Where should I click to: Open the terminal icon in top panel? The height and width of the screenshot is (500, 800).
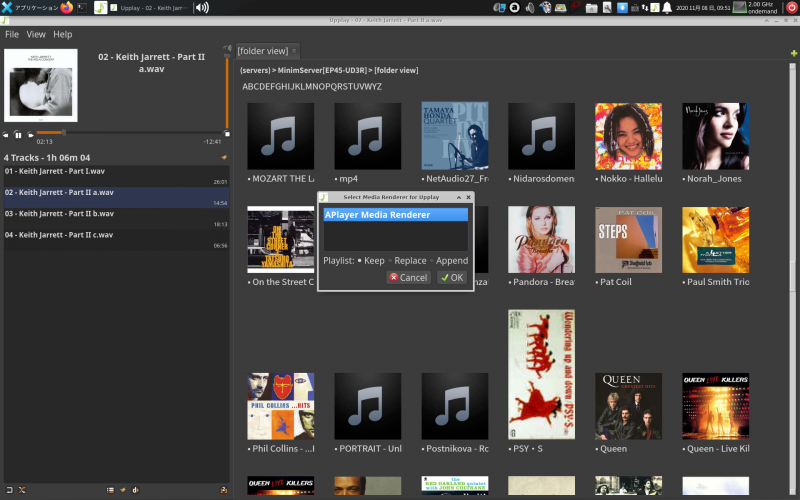(82, 8)
